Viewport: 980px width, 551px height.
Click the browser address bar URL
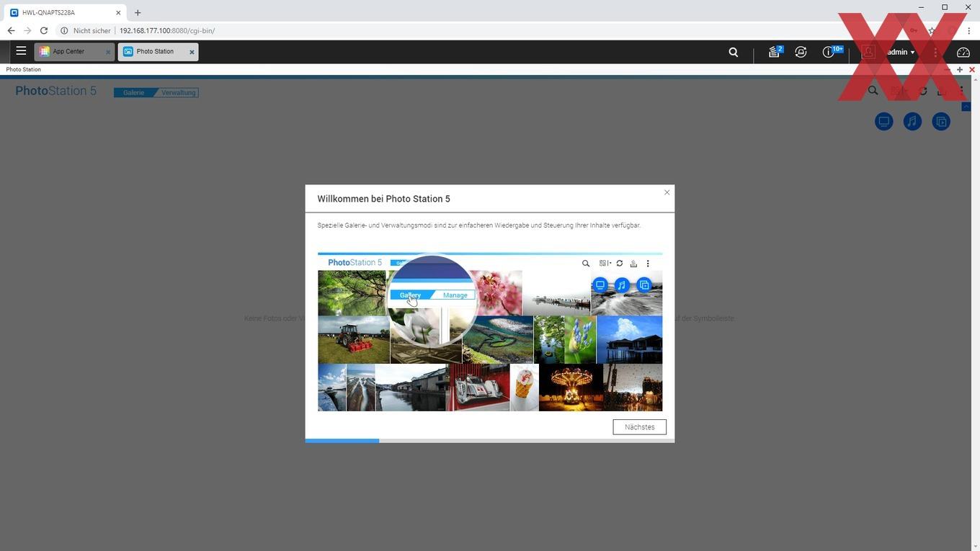pos(167,31)
